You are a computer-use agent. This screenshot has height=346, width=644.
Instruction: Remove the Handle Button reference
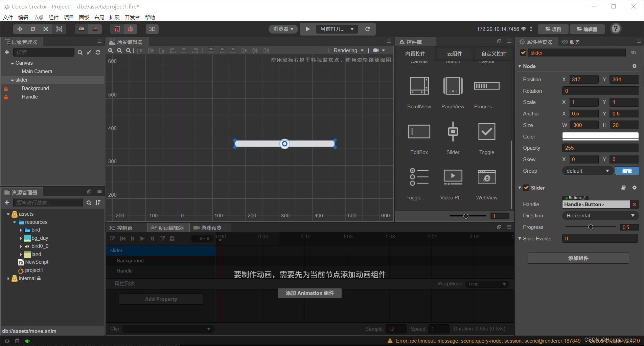click(634, 204)
